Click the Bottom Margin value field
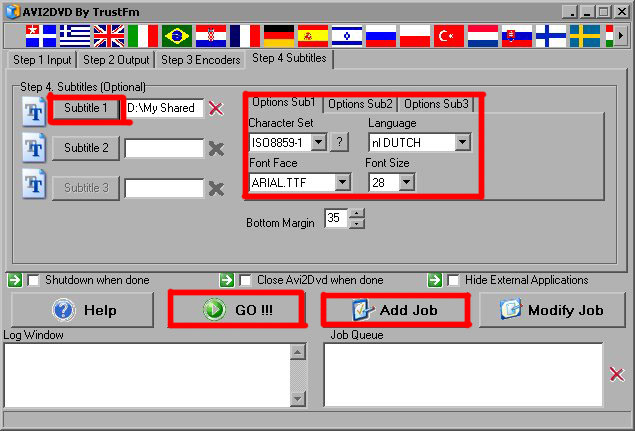635x431 pixels. (336, 218)
